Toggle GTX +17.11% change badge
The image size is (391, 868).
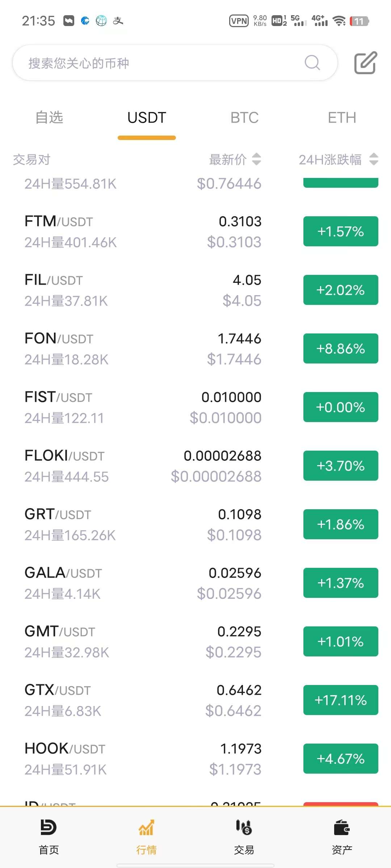[x=341, y=700]
